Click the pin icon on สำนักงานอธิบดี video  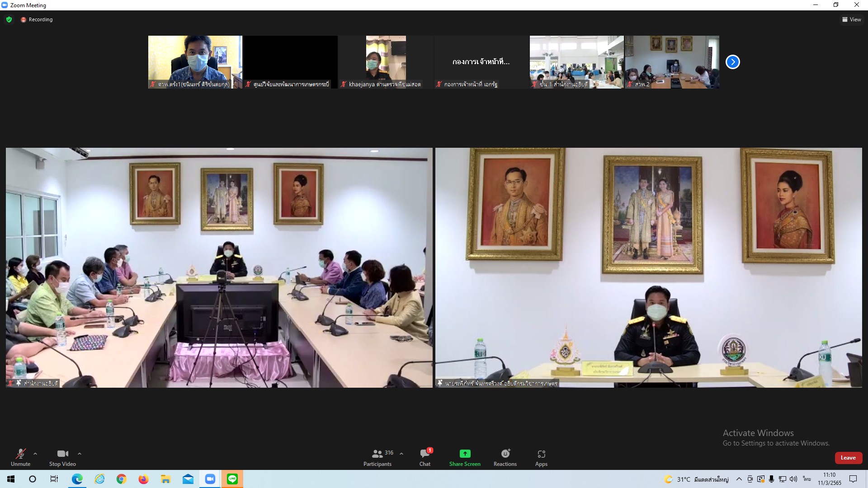[x=19, y=383]
